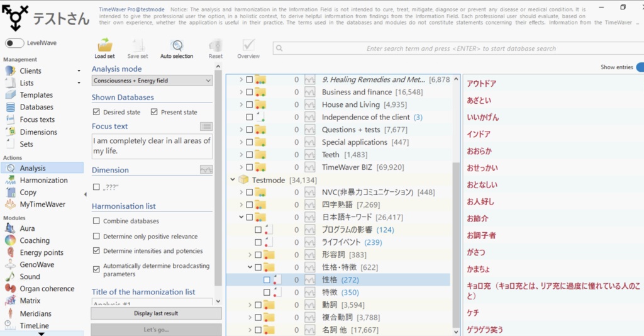Open the Overview checkmark icon

point(248,48)
